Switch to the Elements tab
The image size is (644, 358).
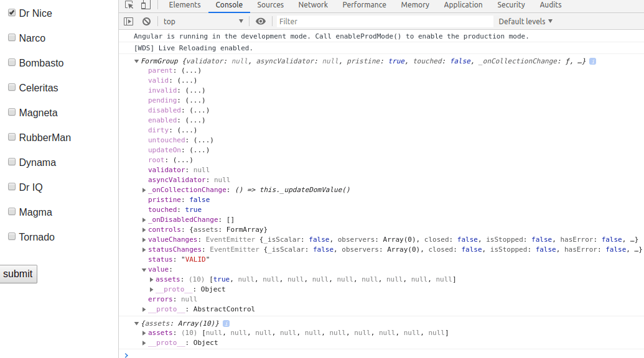tap(184, 5)
